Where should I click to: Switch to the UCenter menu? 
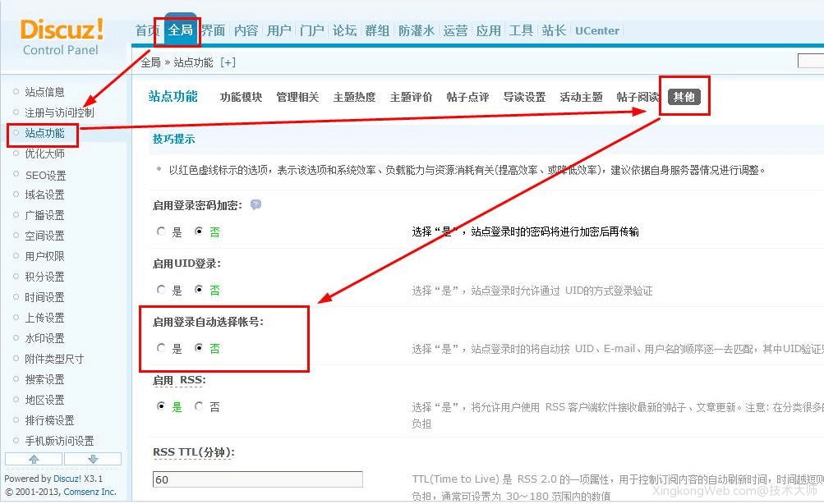(x=597, y=30)
